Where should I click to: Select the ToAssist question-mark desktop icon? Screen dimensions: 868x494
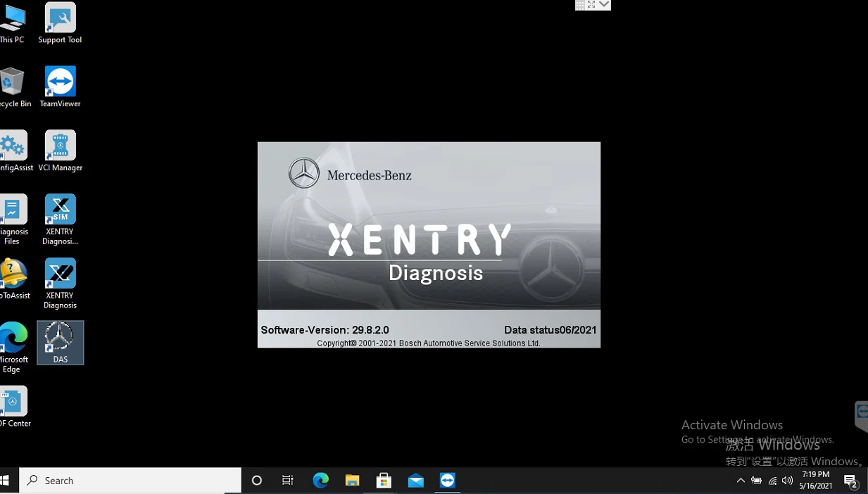pyautogui.click(x=14, y=279)
